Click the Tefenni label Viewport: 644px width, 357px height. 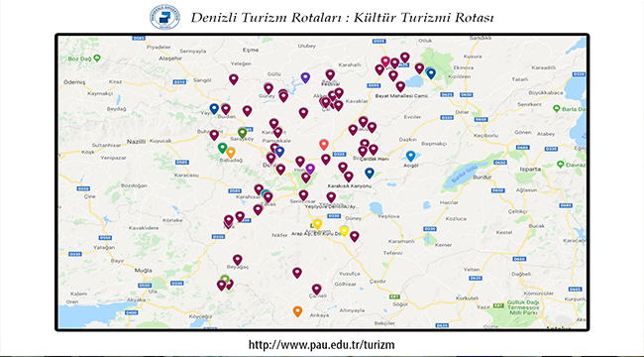click(x=393, y=253)
